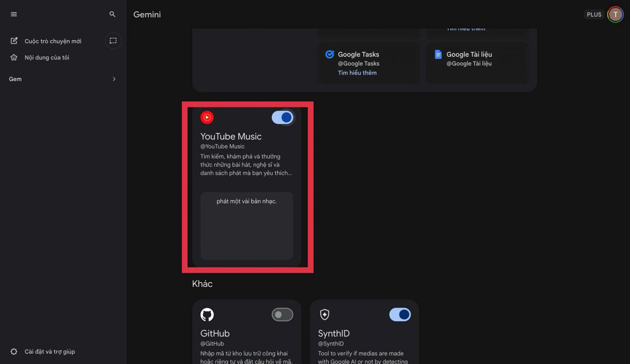The width and height of the screenshot is (630, 364).
Task: Click the YouTube Music red logo
Action: point(207,117)
